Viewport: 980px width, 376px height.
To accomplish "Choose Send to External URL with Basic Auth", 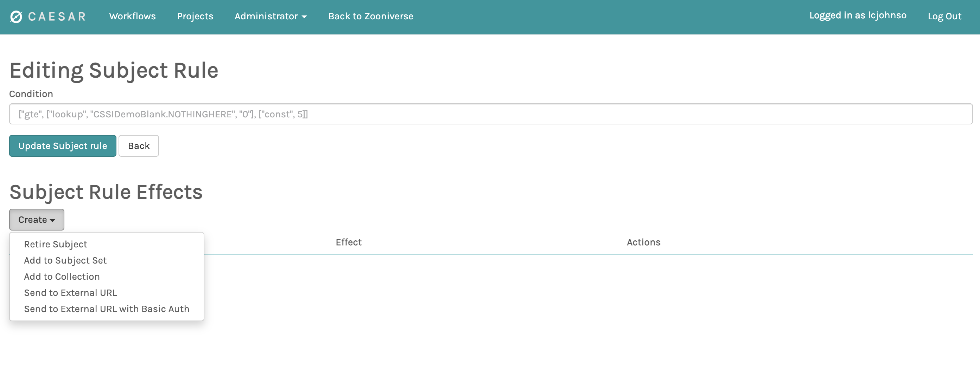I will [107, 309].
